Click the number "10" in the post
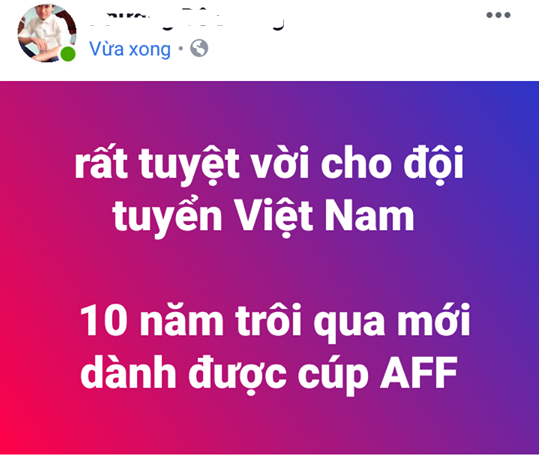The height and width of the screenshot is (455, 539). (x=104, y=321)
